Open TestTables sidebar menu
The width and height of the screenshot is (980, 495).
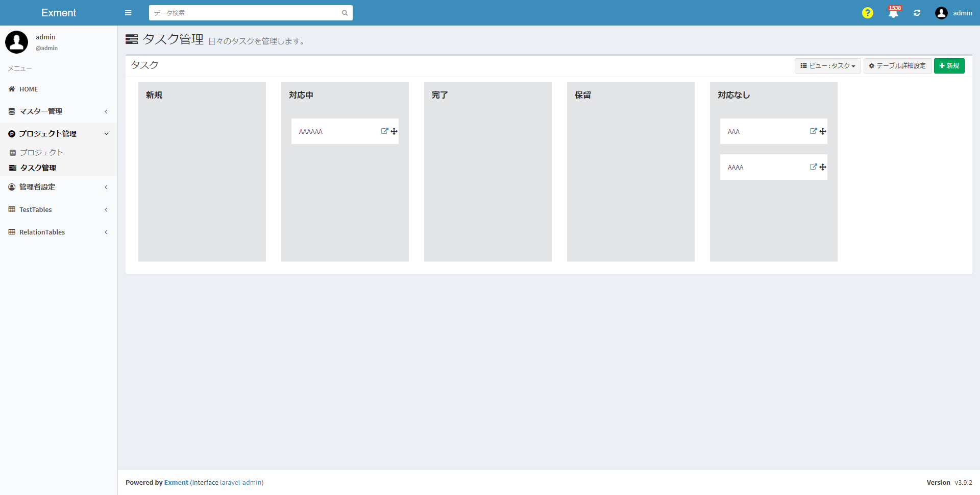pos(59,209)
